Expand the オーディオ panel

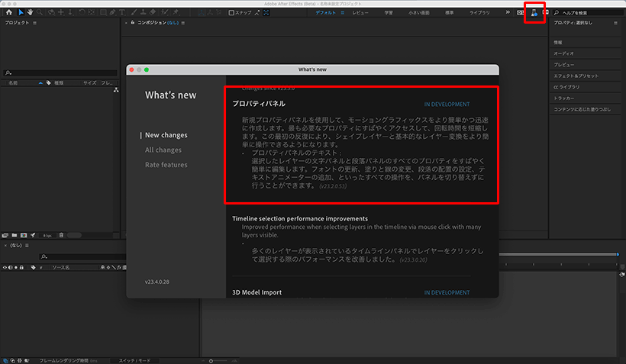tap(563, 53)
